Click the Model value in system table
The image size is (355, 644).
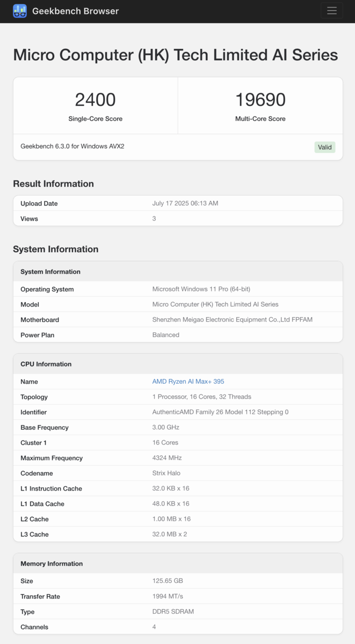point(215,304)
